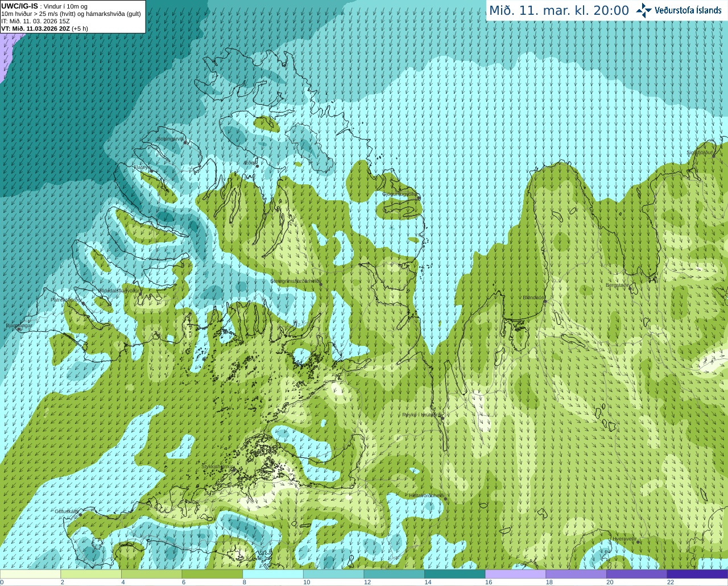
Task: Click the Bjargtangar station label
Action: tap(19, 325)
